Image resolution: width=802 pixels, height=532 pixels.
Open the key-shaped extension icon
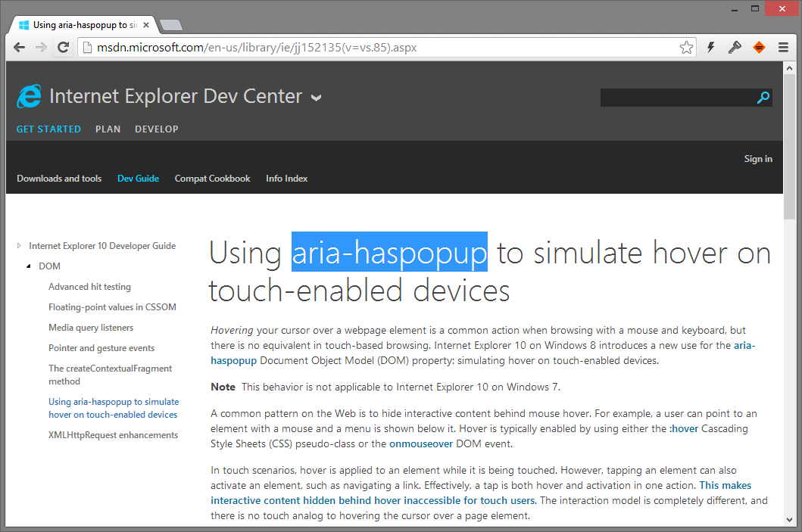[735, 48]
